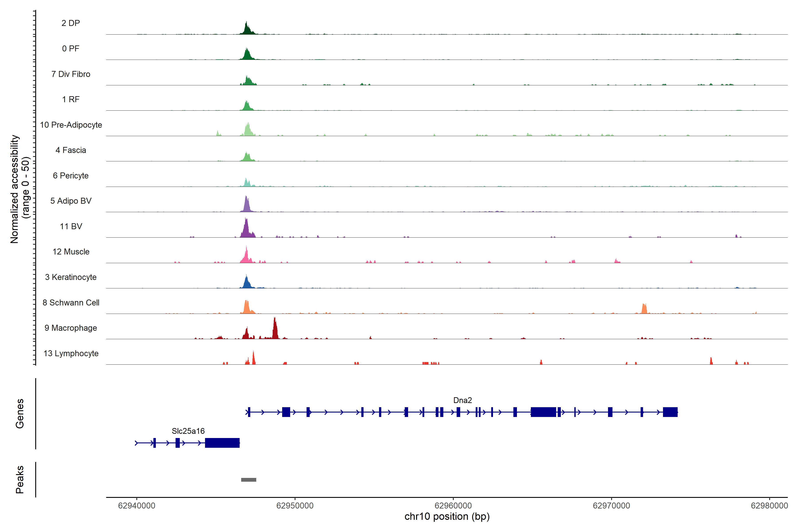This screenshot has height=532, width=798.
Task: Click the Dna2 gene label
Action: pos(462,400)
